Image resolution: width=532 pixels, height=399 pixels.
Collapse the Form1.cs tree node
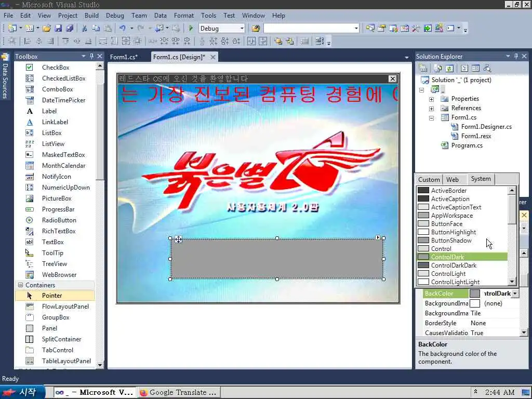point(431,118)
